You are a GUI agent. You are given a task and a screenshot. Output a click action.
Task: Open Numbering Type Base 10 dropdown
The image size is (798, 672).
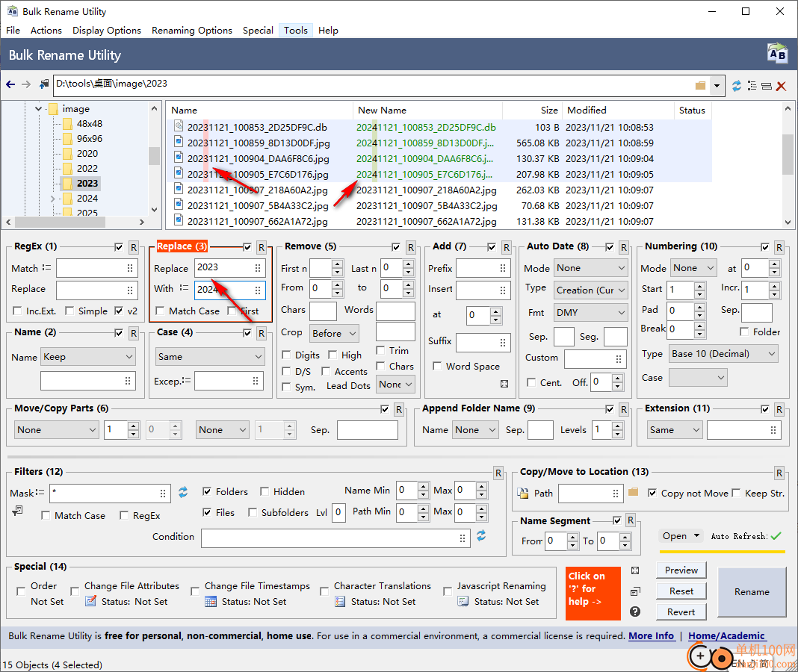[x=723, y=354]
